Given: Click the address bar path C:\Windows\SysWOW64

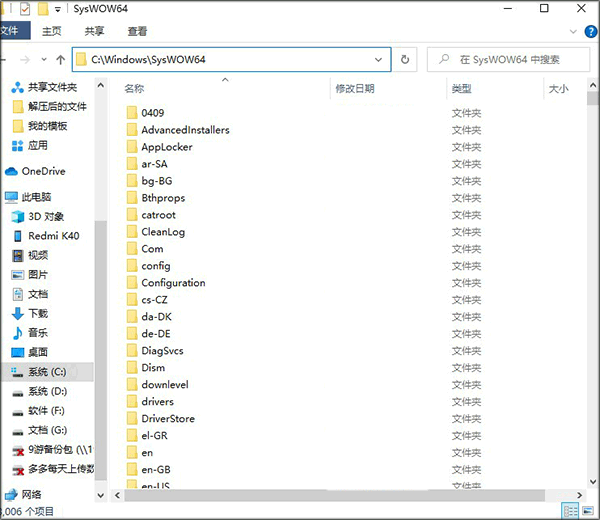Looking at the screenshot, I should (x=148, y=60).
